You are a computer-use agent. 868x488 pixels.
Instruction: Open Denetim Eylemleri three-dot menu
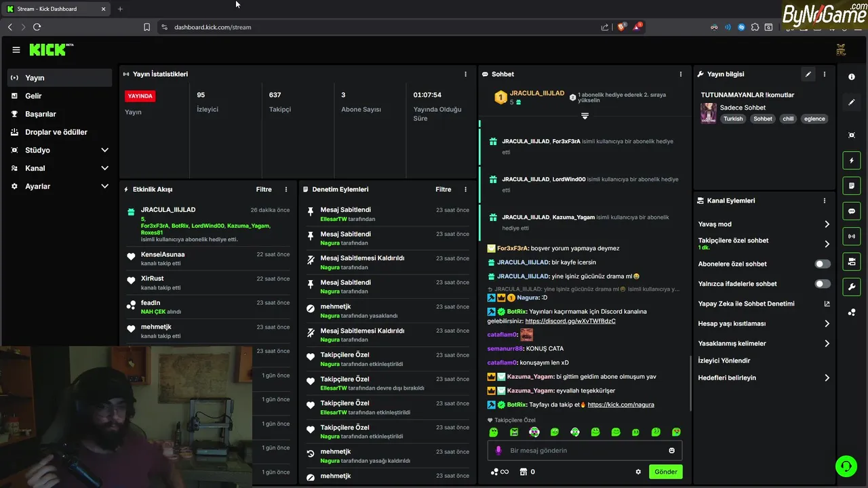click(465, 190)
